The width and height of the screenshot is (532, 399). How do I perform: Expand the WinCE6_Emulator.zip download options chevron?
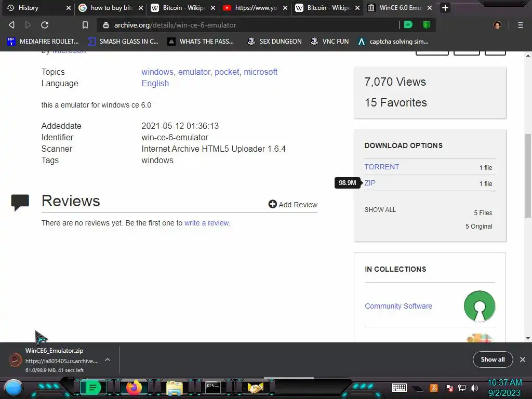pyautogui.click(x=107, y=360)
